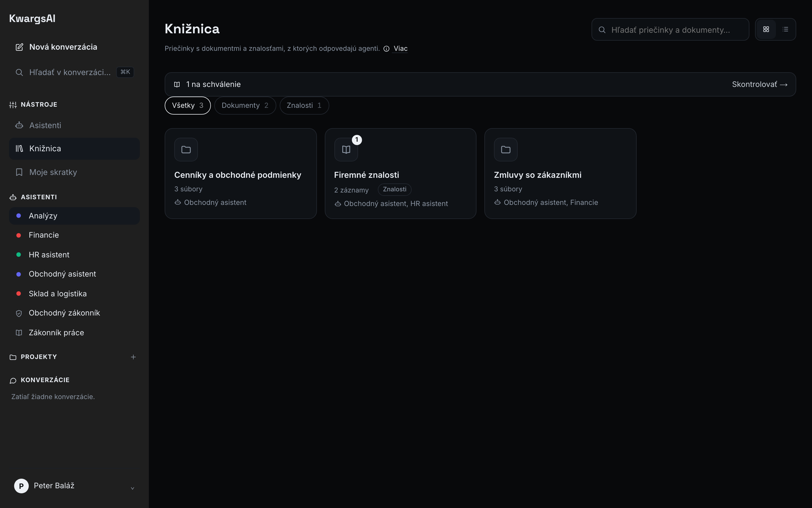Click the shield icon next to Obchodný zákonník
Screen dimensions: 812x508
pyautogui.click(x=19, y=313)
